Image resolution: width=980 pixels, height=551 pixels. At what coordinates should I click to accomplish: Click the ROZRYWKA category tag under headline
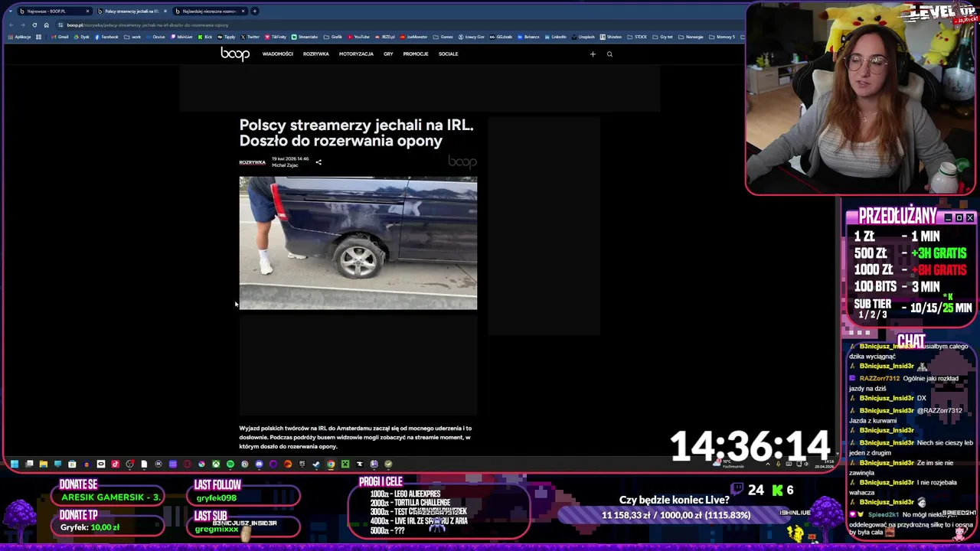pos(252,162)
